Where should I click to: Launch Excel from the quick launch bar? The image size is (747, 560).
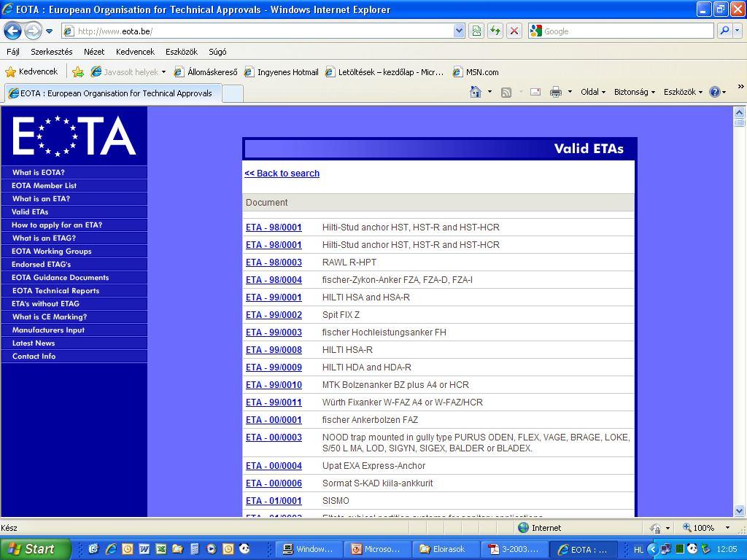(x=161, y=549)
